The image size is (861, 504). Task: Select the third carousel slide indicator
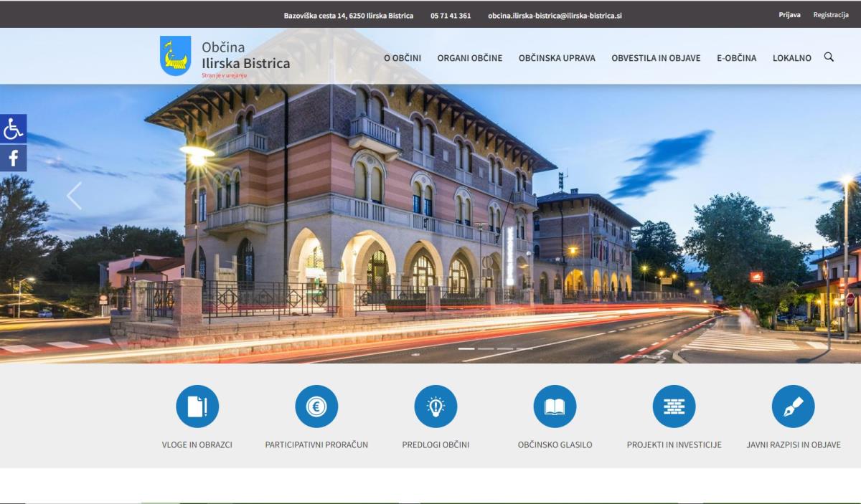click(505, 348)
